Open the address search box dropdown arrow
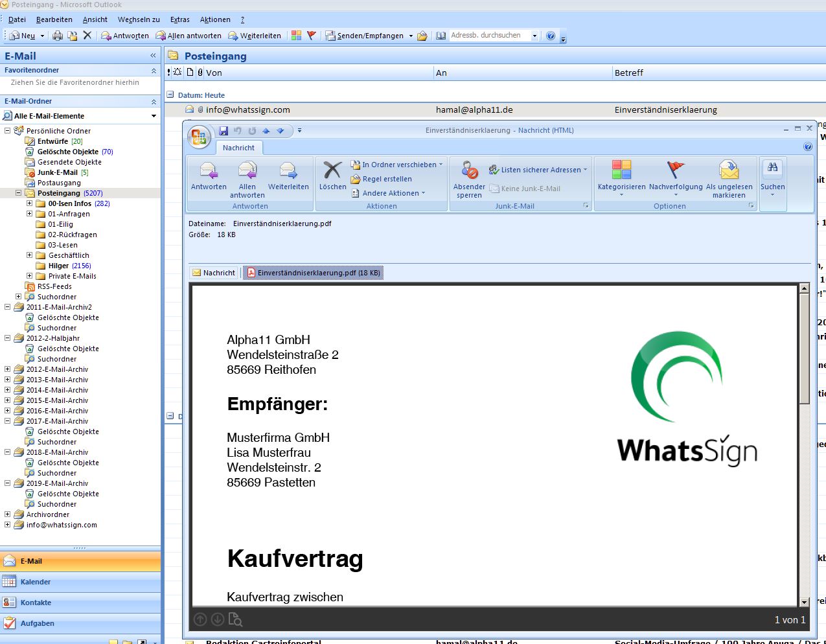 tap(534, 36)
